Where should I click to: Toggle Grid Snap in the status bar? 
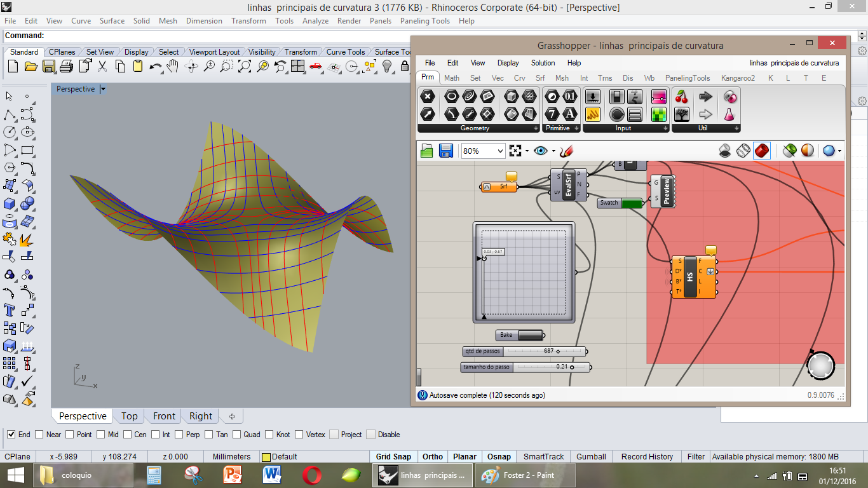coord(393,456)
